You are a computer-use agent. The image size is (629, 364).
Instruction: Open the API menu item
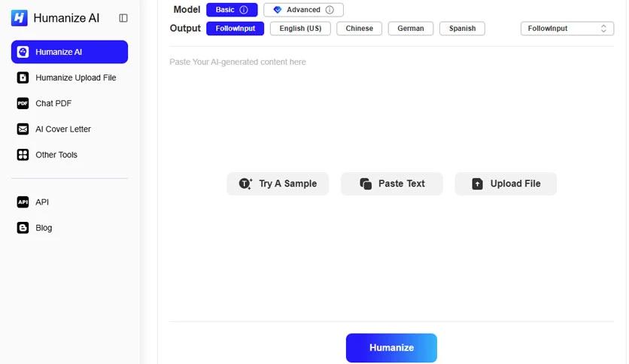[x=69, y=202]
